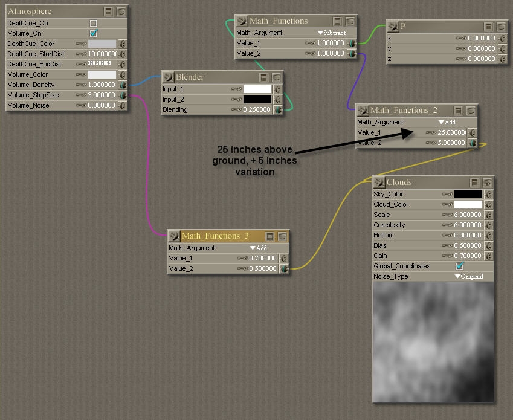Toggle the P node preview icon
The height and width of the screenshot is (420, 513).
(x=501, y=27)
